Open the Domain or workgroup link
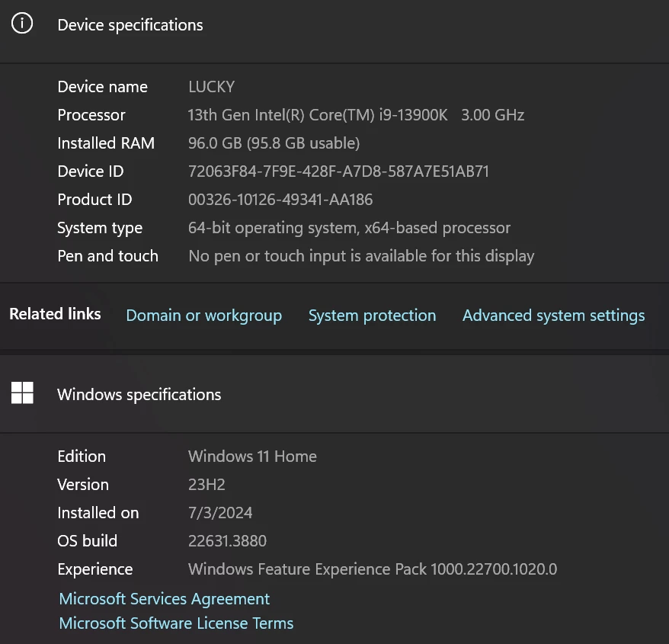 (x=204, y=316)
